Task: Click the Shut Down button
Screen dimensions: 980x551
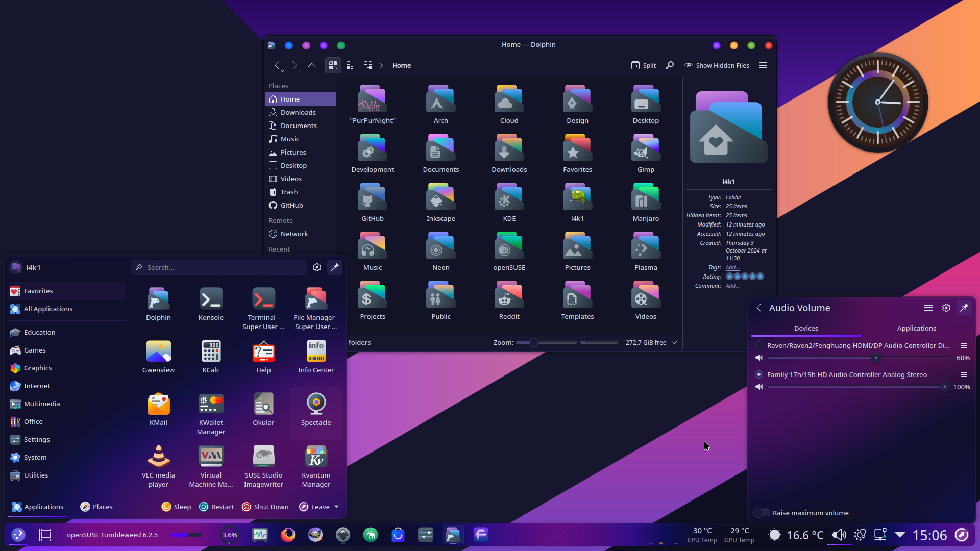Action: tap(265, 507)
